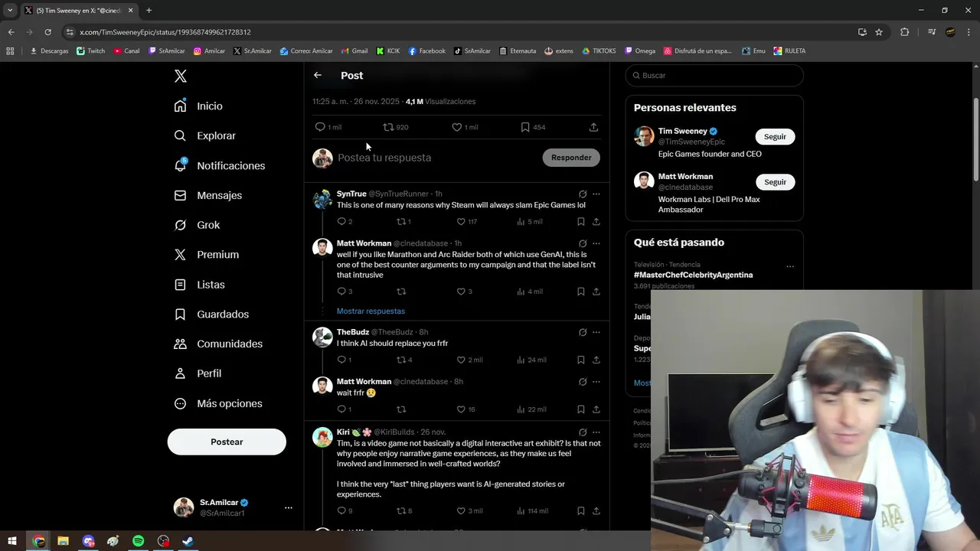The image size is (980, 551).
Task: Open account switcher dots beside Sr.Amilcar
Action: point(288,507)
